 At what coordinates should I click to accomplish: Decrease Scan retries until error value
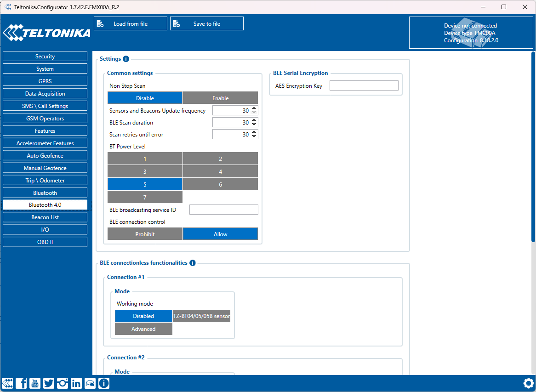254,136
